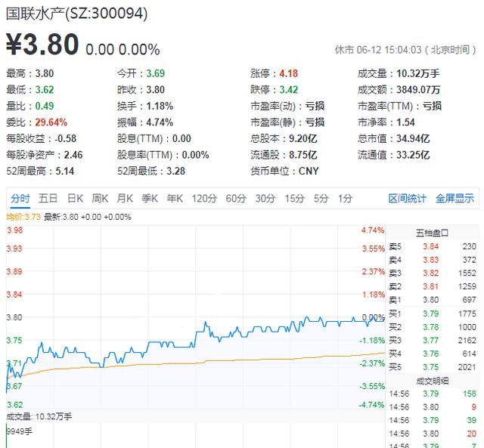Click the 市净率 value 1.54

[x=405, y=122]
